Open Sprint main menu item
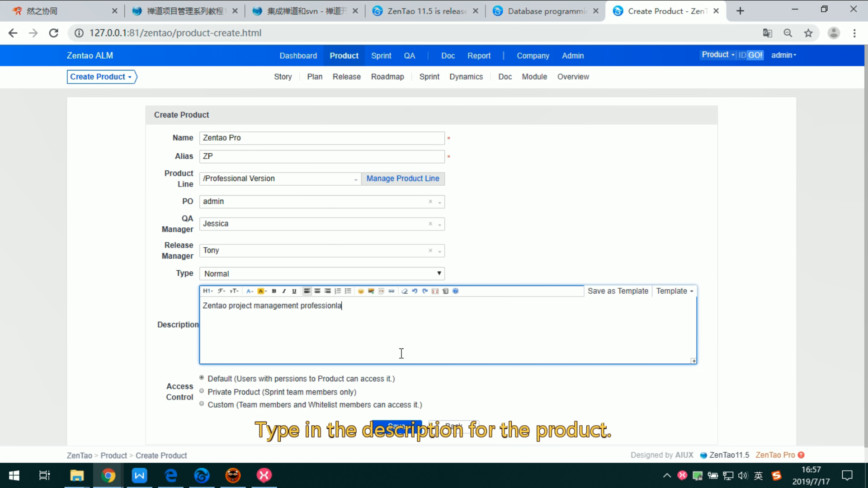The height and width of the screenshot is (488, 868). 381,56
